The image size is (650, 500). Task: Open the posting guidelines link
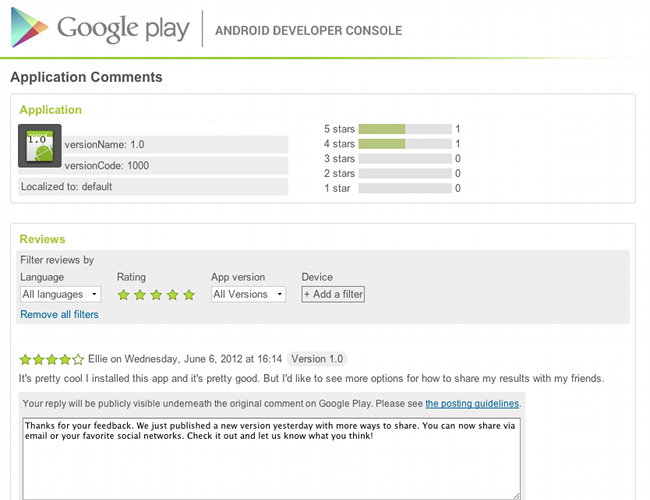point(472,403)
